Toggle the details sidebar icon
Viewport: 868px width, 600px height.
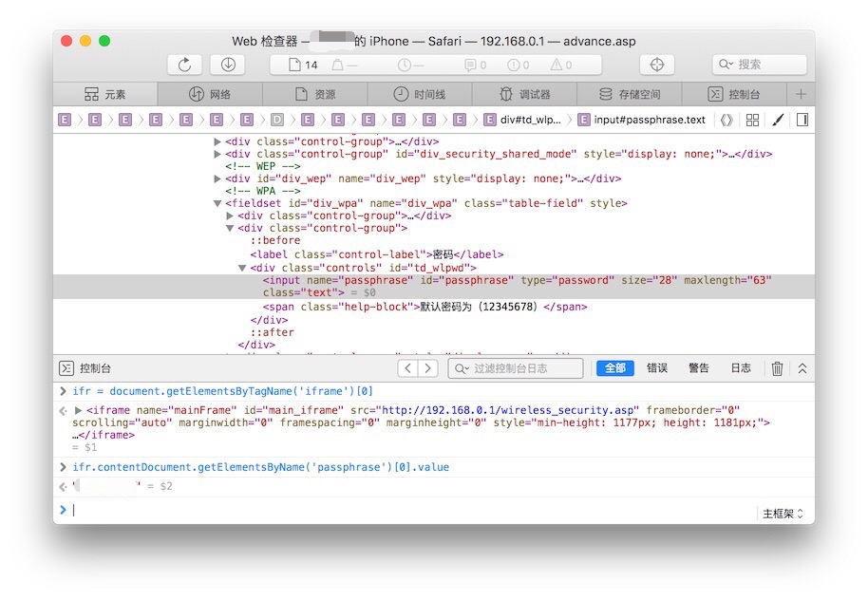[803, 119]
